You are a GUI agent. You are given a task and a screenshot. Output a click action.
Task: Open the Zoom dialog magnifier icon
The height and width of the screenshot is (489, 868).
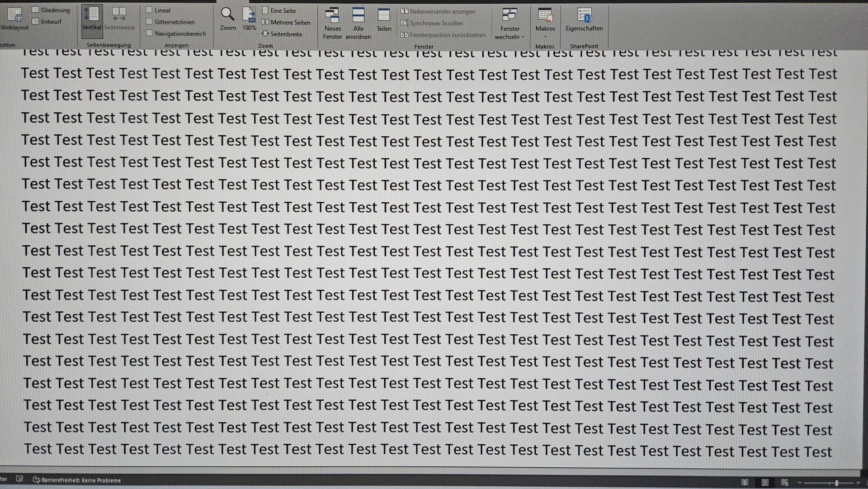[227, 15]
